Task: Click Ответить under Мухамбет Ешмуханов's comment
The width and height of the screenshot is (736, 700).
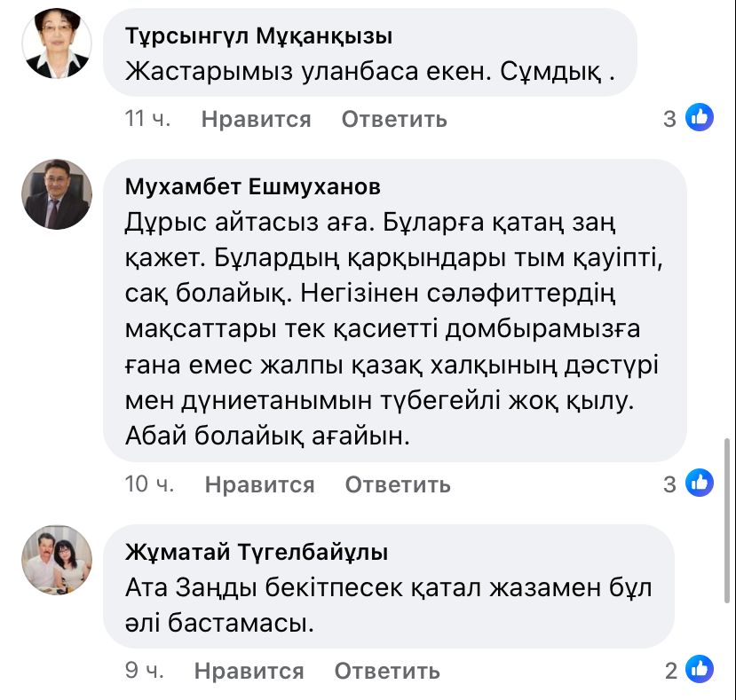Action: [398, 484]
